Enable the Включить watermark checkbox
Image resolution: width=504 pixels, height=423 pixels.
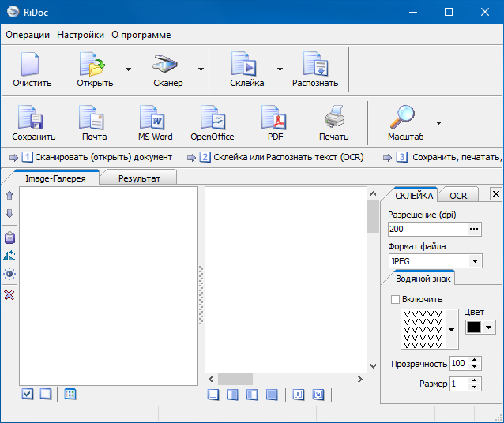coord(396,300)
